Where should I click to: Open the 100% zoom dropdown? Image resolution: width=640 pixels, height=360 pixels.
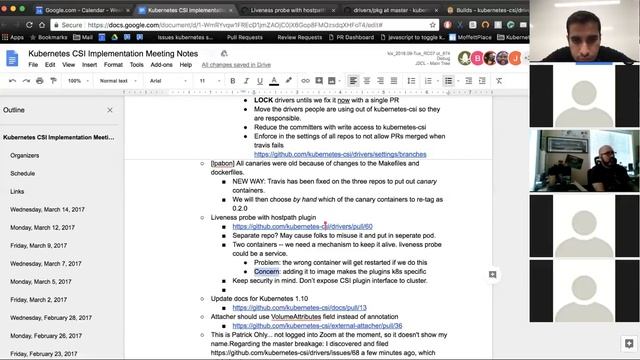[78, 81]
